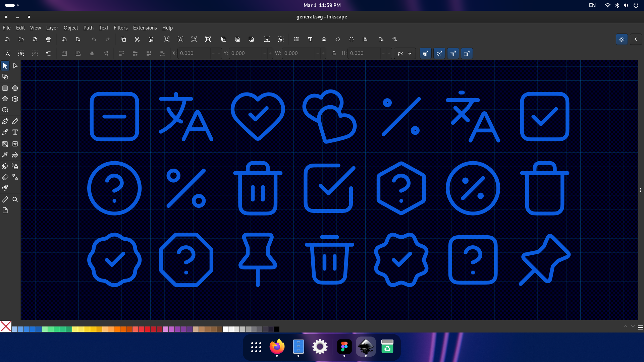Toggle scale stroke width button
The height and width of the screenshot is (362, 644).
coord(425,53)
